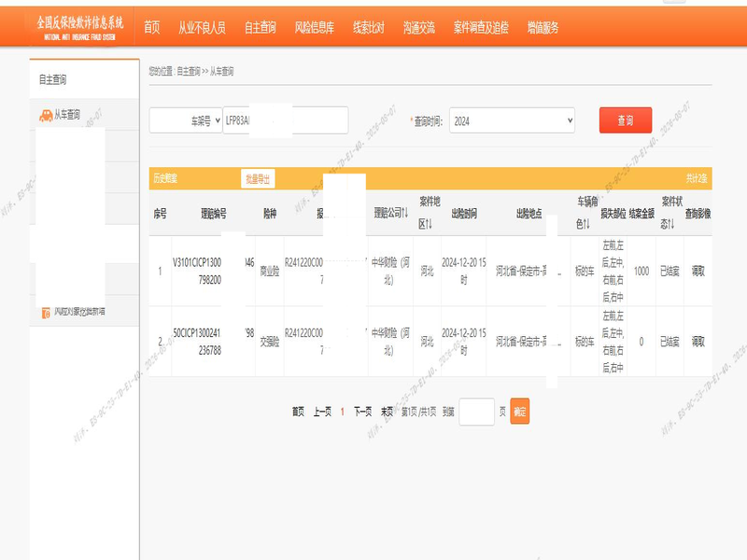Viewport: 747px width, 560px height.
Task: Open the 首页 navigation tab
Action: coord(152,27)
